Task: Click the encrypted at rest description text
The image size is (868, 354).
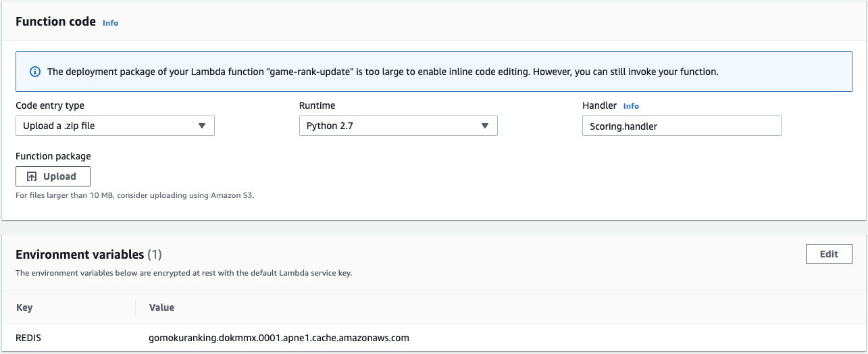Action: pyautogui.click(x=184, y=274)
